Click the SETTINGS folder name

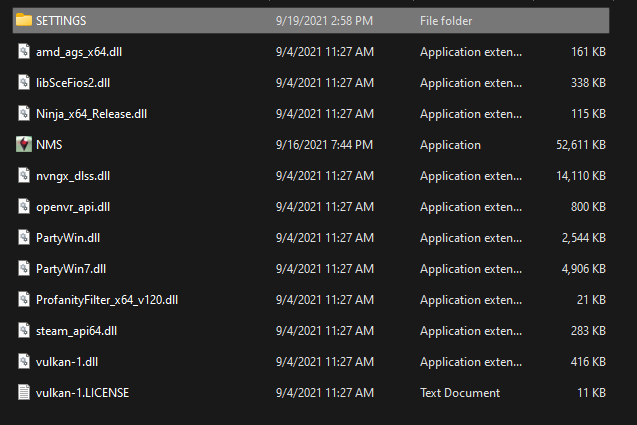[x=61, y=20]
